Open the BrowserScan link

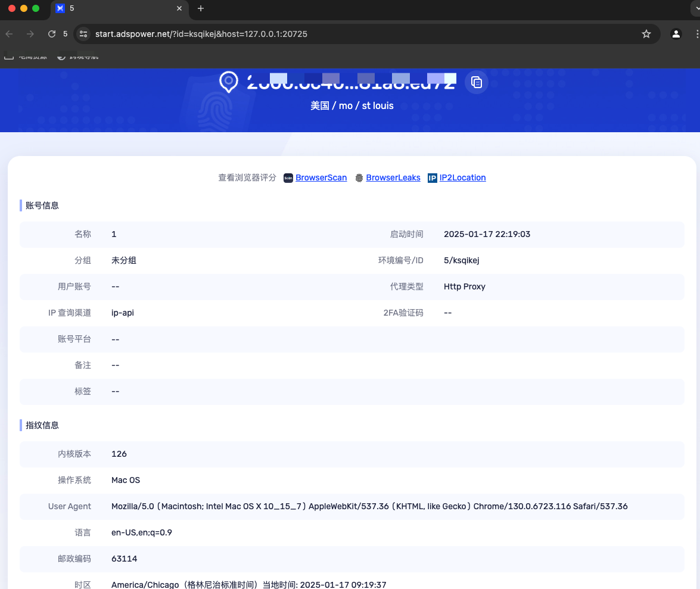pyautogui.click(x=321, y=177)
